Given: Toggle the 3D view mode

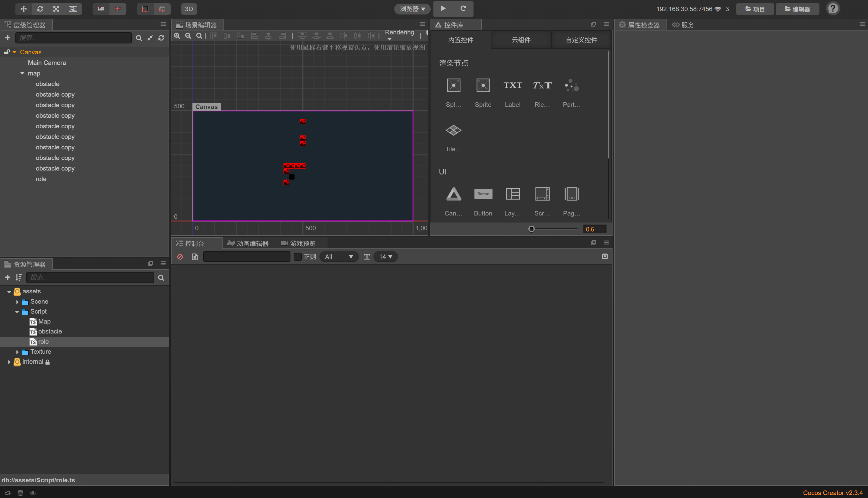Looking at the screenshot, I should click(188, 9).
